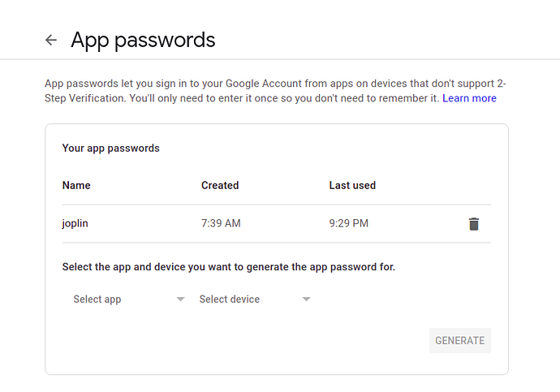The width and height of the screenshot is (560, 392).
Task: Click the Created column header
Action: [220, 185]
